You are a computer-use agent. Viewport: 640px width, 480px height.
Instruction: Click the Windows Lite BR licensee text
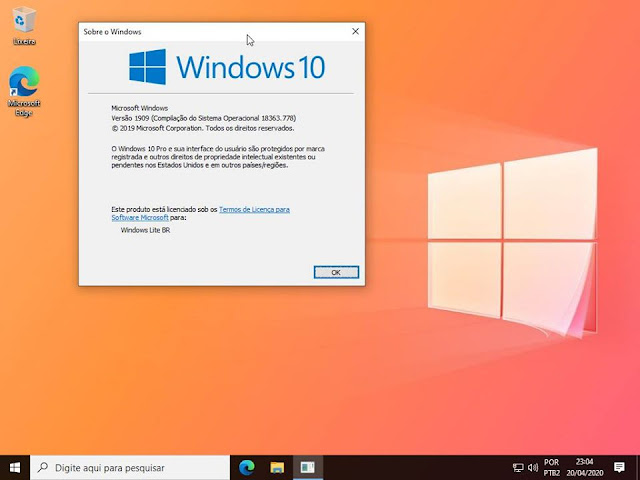tap(145, 230)
